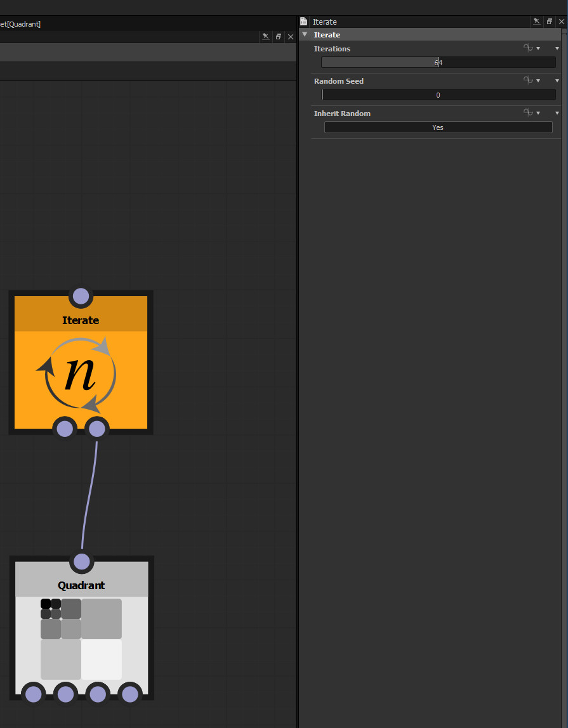Click the document icon next to the Iterate panel title
This screenshot has height=728, width=568.
303,21
